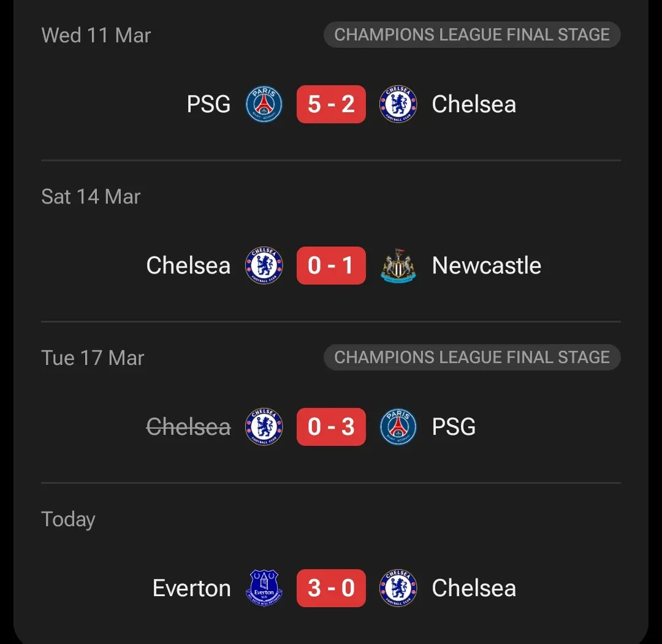This screenshot has height=644, width=662.
Task: Open the PSG 5 - 2 Chelsea score
Action: [331, 104]
